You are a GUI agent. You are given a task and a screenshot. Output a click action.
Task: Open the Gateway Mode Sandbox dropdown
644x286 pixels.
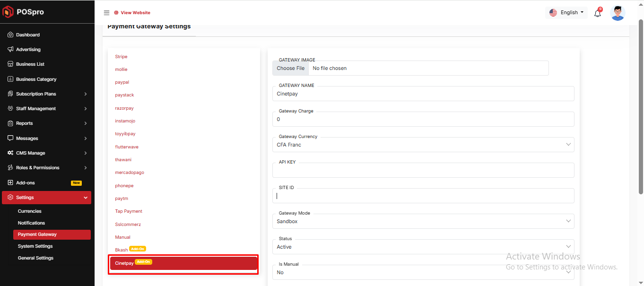coord(423,221)
